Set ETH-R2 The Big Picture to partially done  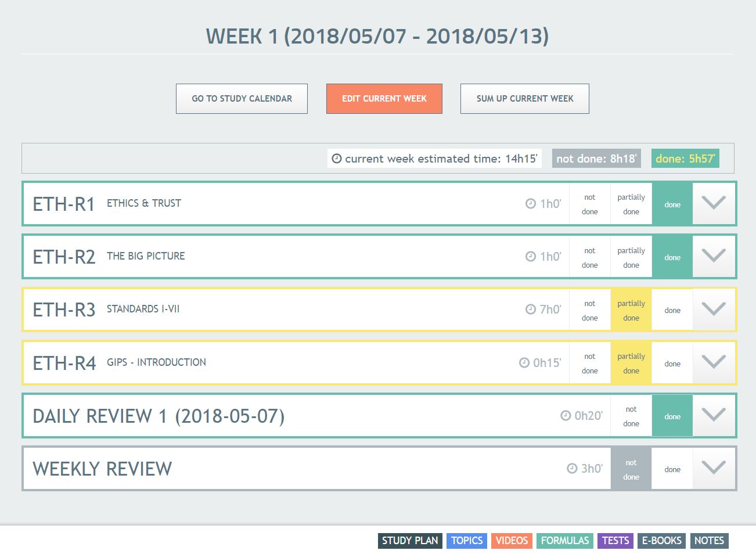pyautogui.click(x=631, y=257)
